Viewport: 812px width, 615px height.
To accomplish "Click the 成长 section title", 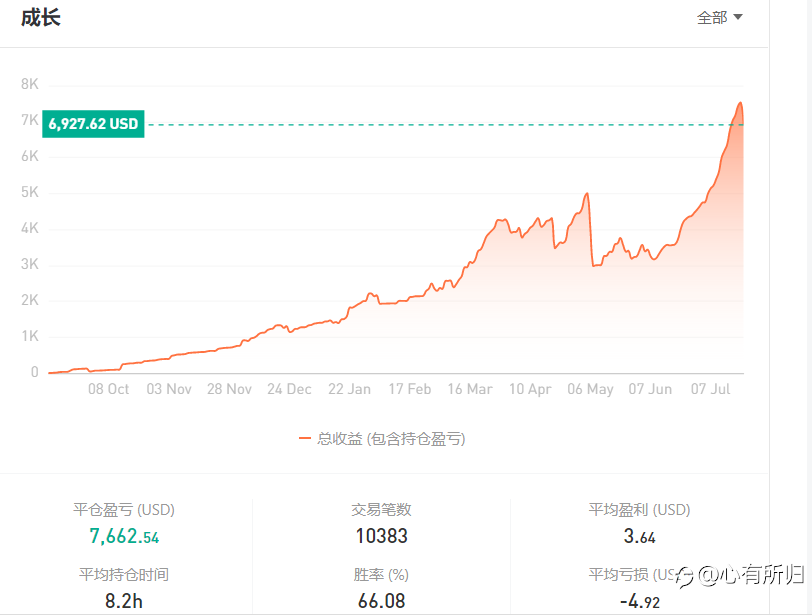I will tap(41, 17).
